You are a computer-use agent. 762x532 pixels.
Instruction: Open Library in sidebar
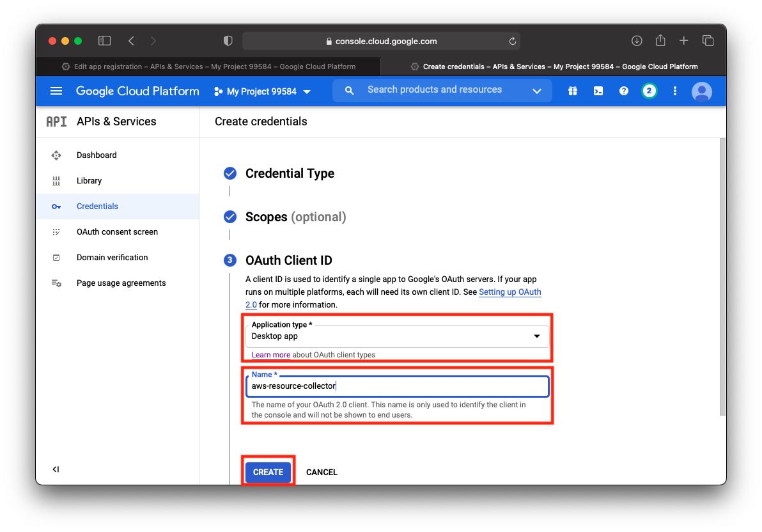(117, 181)
